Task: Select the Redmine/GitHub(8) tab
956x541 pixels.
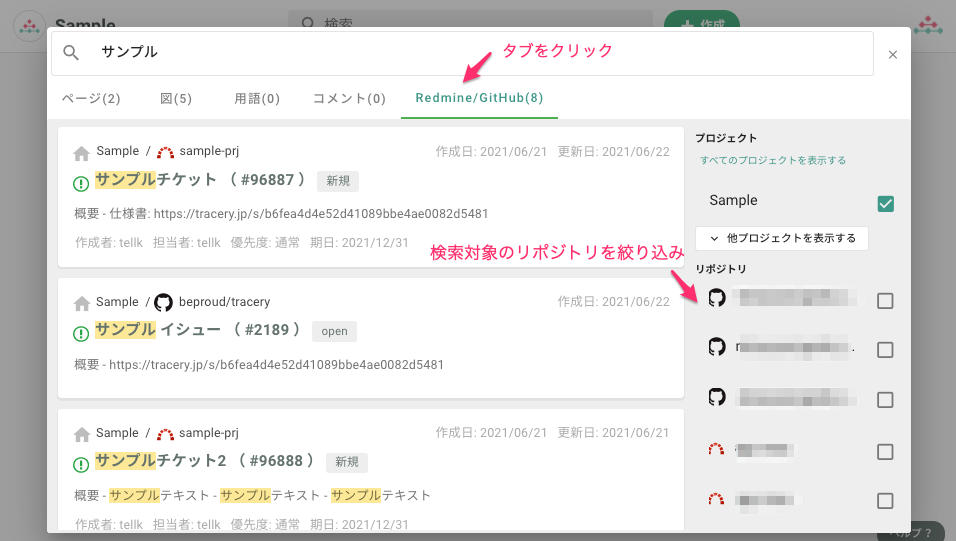Action: coord(479,98)
